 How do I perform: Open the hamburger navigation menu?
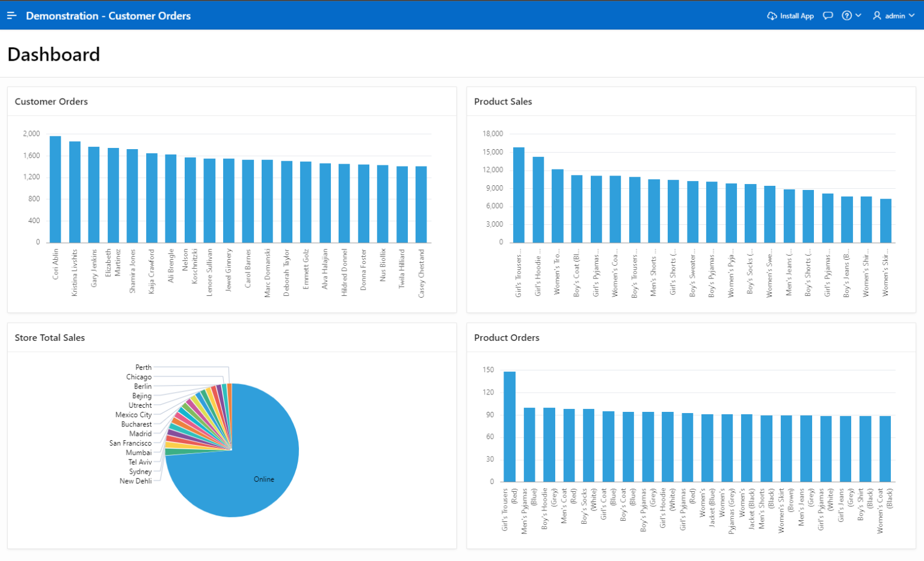point(11,16)
